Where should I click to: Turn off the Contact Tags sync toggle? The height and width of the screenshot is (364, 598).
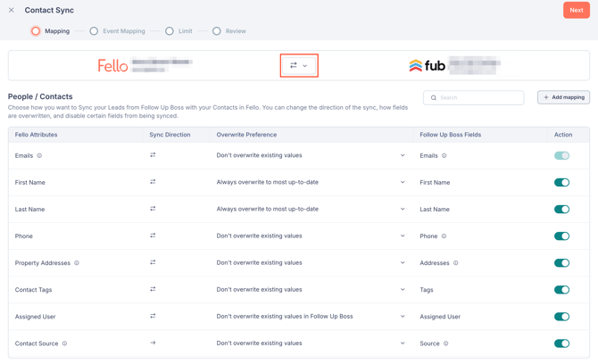click(x=561, y=290)
